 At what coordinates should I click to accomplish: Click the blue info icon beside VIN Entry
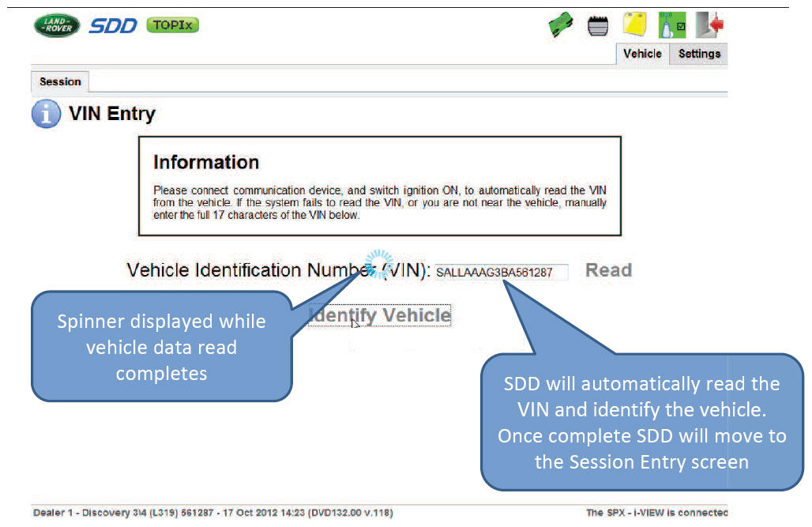46,115
